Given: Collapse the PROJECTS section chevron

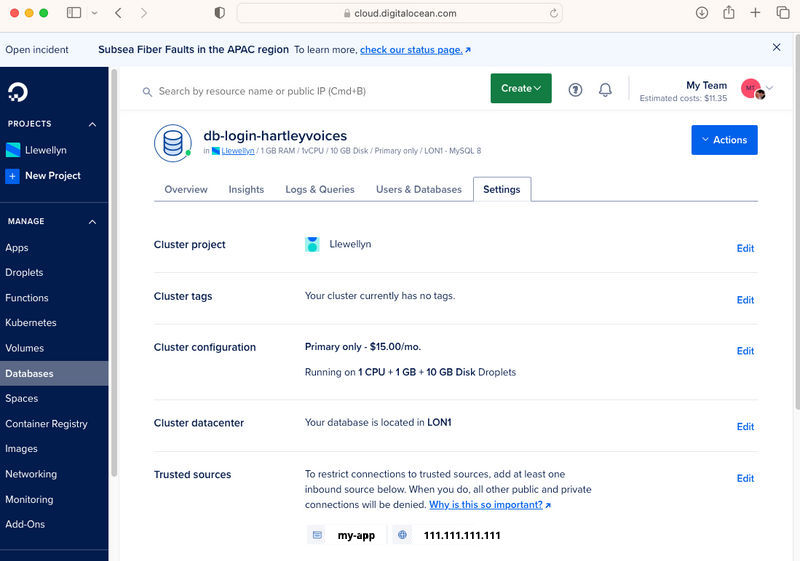Looking at the screenshot, I should point(92,124).
